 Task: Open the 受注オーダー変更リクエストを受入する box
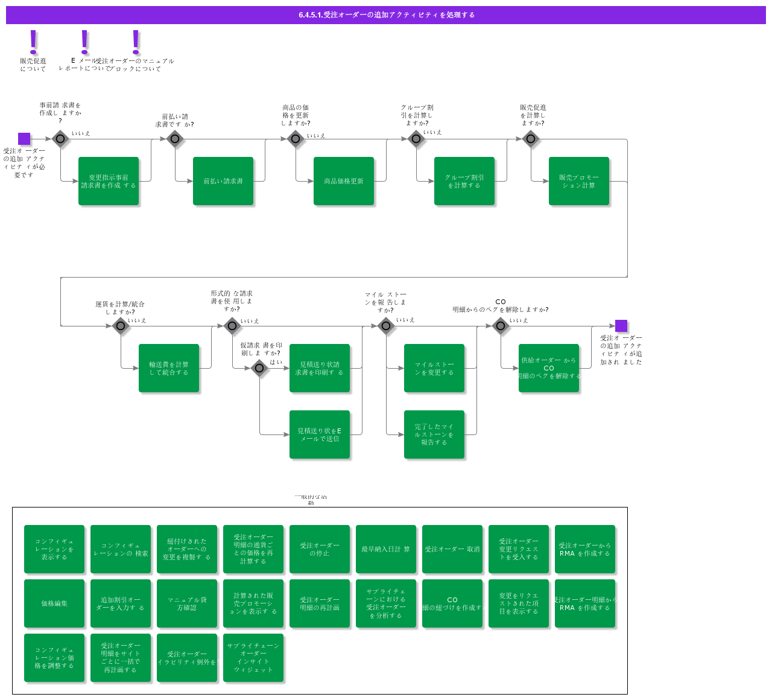point(519,549)
